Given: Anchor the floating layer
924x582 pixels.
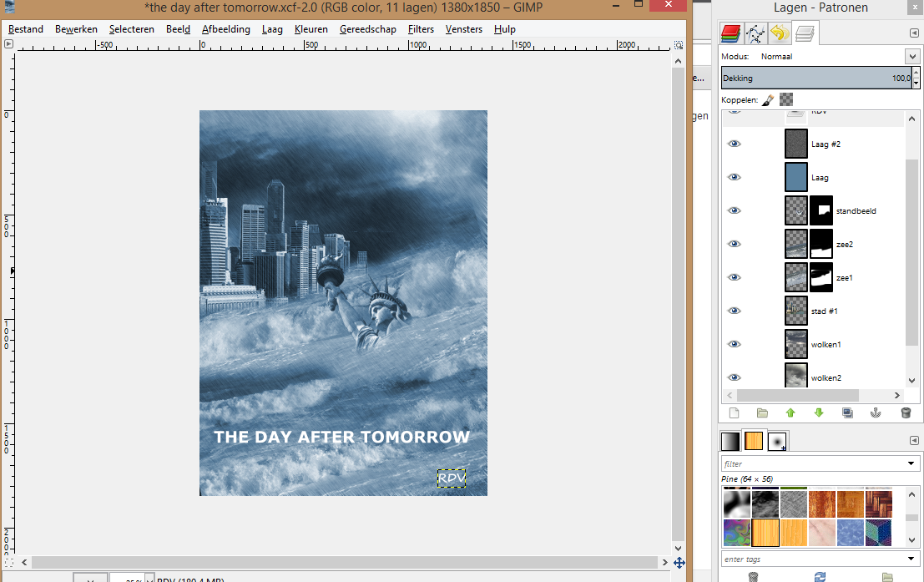Looking at the screenshot, I should coord(876,412).
